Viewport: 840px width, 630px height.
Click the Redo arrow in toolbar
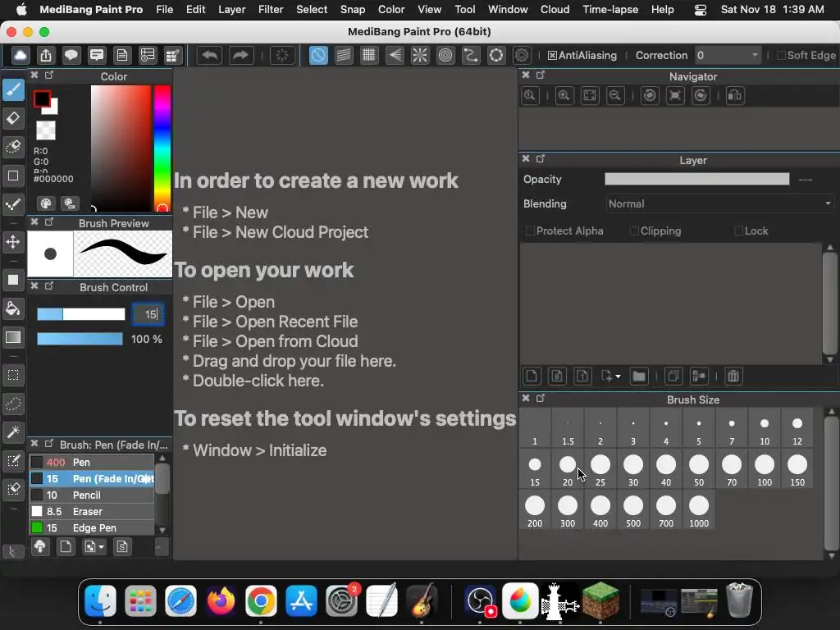[x=240, y=55]
